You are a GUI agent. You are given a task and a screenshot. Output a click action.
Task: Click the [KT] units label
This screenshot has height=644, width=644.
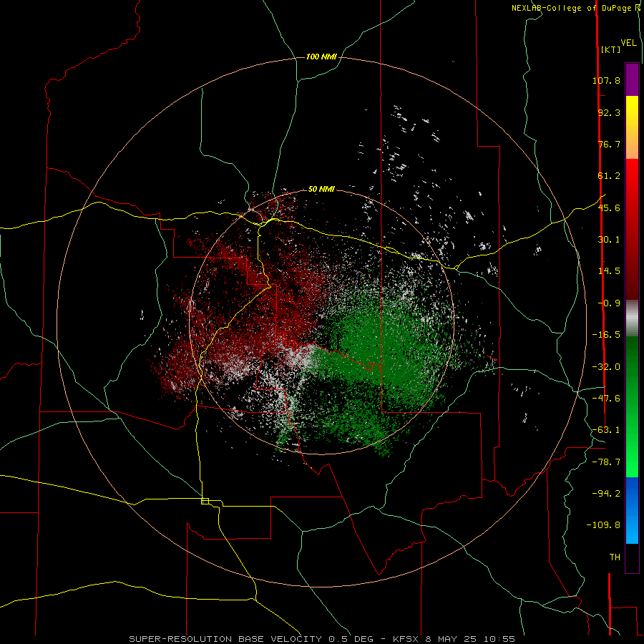tap(610, 49)
